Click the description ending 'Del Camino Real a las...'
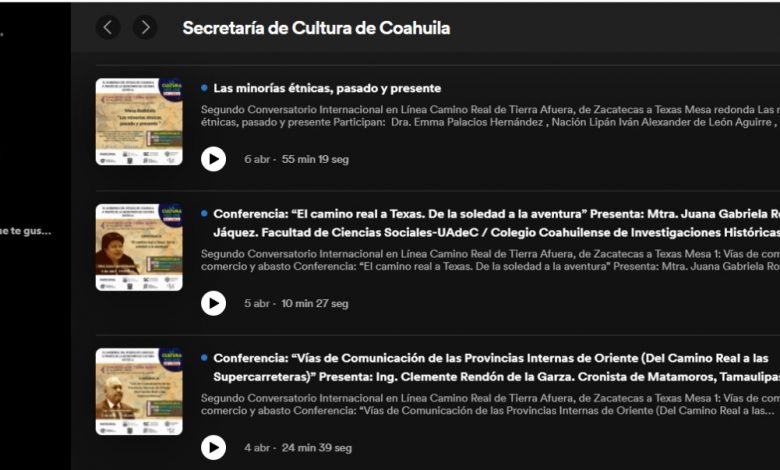This screenshot has width=780, height=470. coord(490,404)
